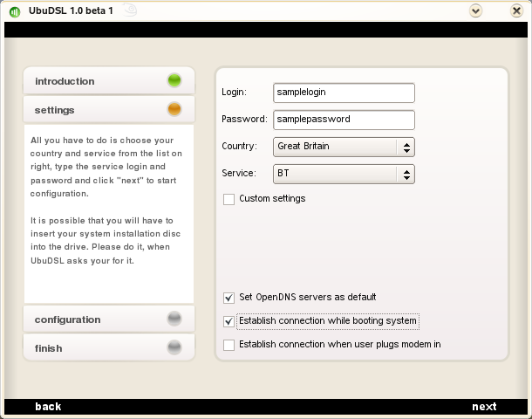Image resolution: width=532 pixels, height=419 pixels.
Task: Click the green introduction step indicator
Action: click(x=174, y=80)
